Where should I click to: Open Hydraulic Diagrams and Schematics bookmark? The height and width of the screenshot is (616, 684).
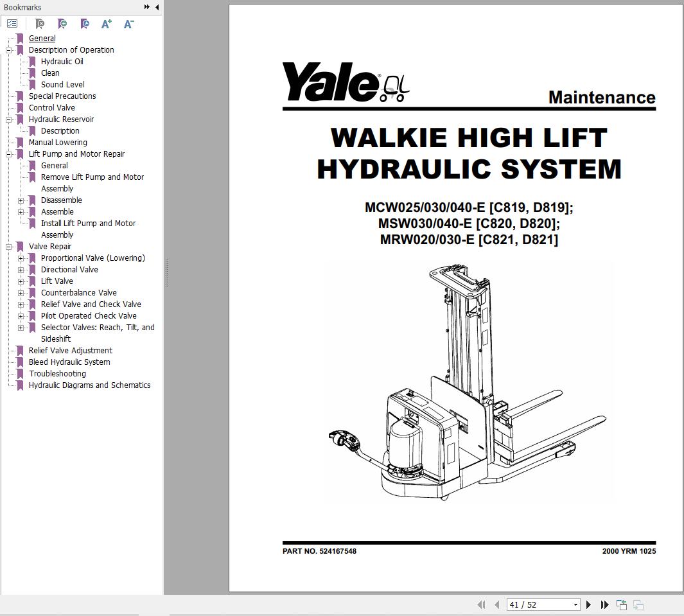coord(89,385)
